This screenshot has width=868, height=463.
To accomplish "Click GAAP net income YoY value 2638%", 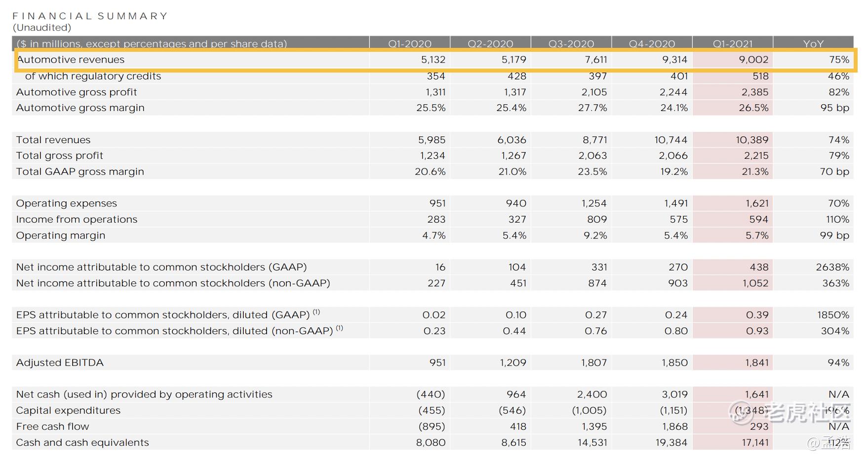I will (x=832, y=267).
